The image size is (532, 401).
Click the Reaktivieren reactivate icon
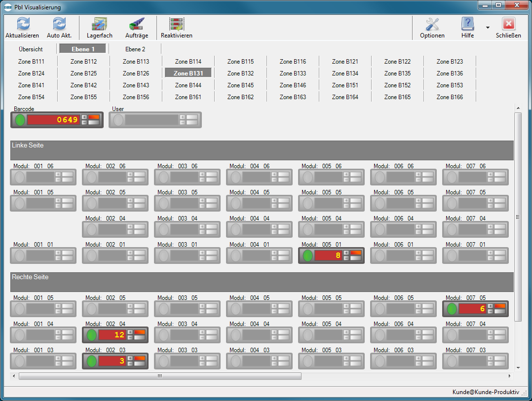[x=177, y=24]
